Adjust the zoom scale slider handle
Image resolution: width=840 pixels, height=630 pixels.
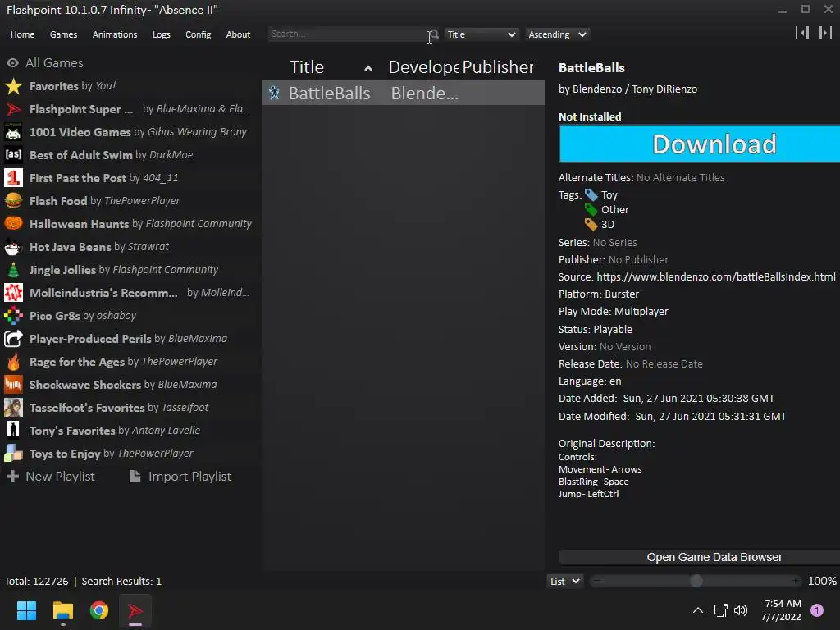pos(696,581)
